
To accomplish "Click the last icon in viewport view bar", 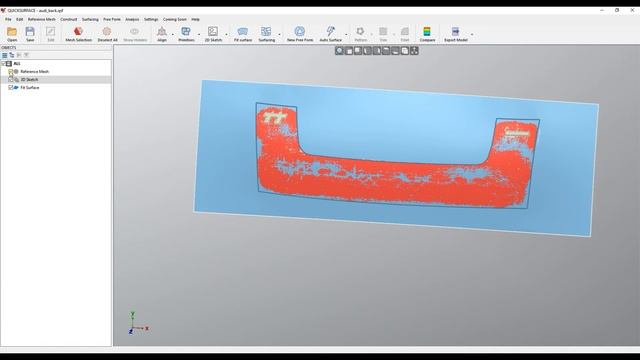I will pyautogui.click(x=414, y=51).
